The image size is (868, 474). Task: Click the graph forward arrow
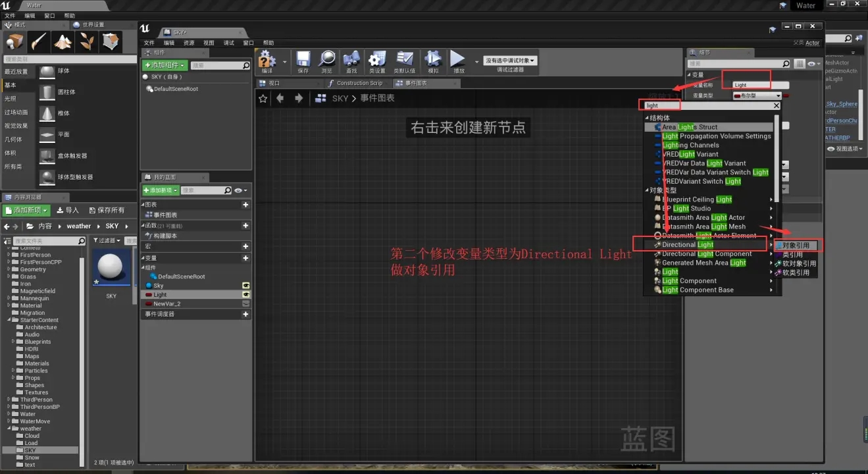pyautogui.click(x=299, y=98)
